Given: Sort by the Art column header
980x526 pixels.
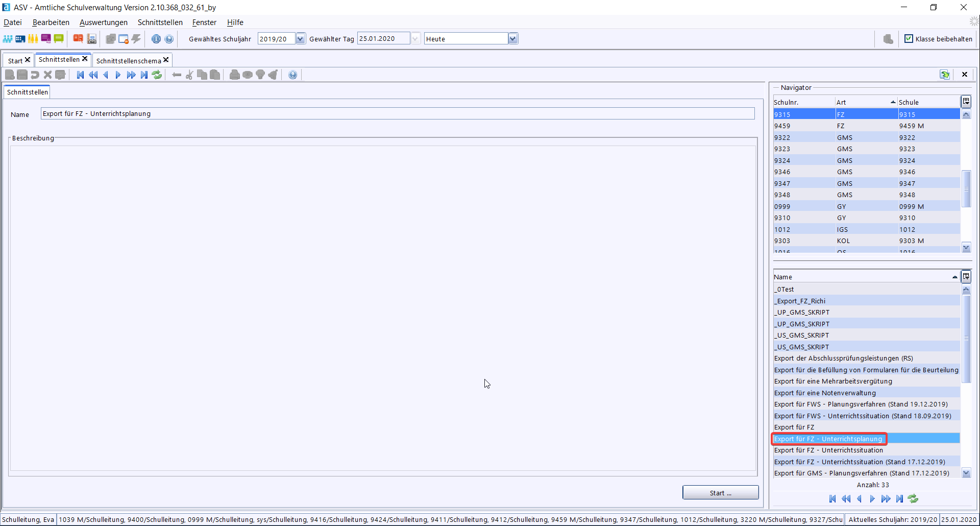Looking at the screenshot, I should [x=866, y=102].
